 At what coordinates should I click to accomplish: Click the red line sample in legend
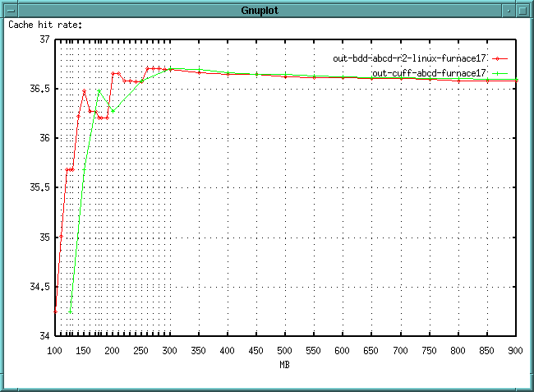point(500,58)
